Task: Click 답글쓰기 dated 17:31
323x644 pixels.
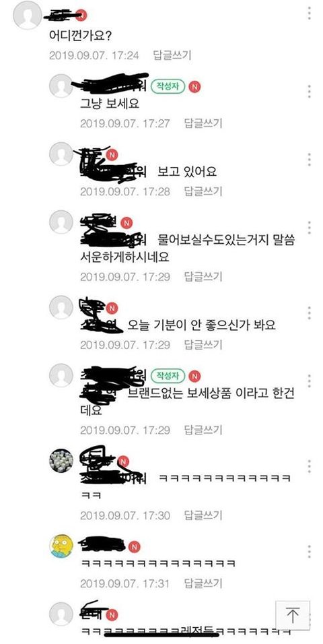Action: click(203, 583)
